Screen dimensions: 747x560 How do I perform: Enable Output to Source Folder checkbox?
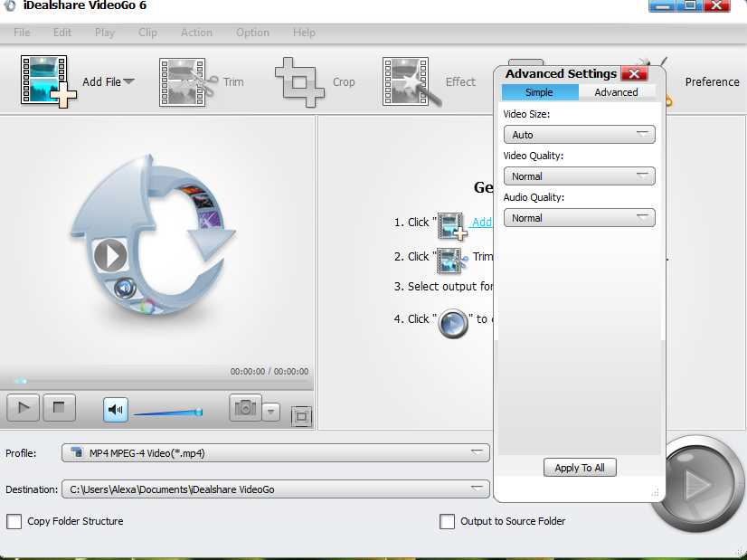[x=448, y=521]
